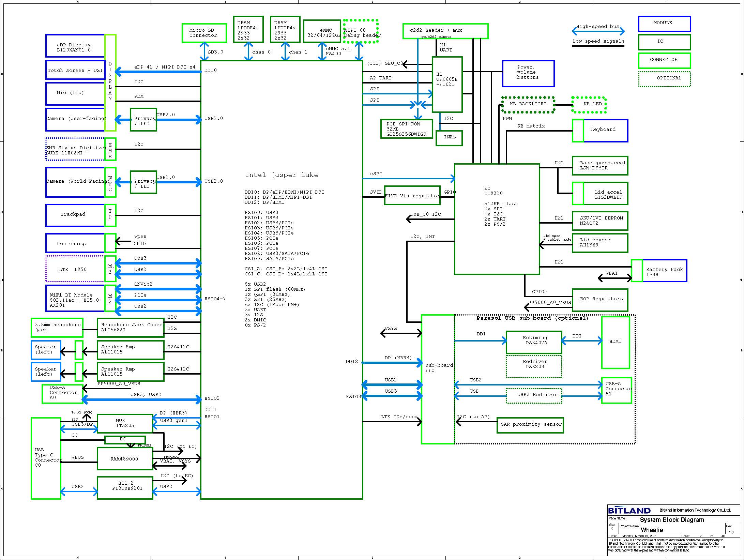Click the KB BACKLIGHT optional block

click(x=528, y=104)
